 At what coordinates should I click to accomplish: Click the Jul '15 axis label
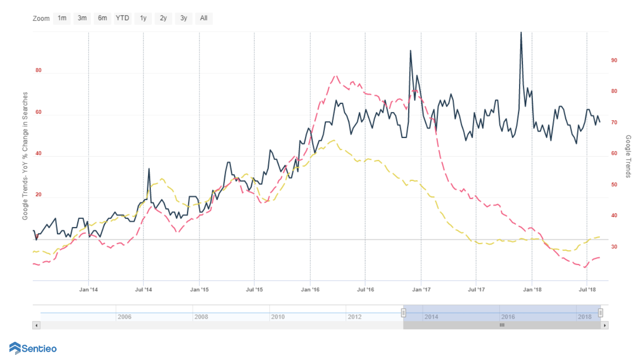tap(254, 289)
